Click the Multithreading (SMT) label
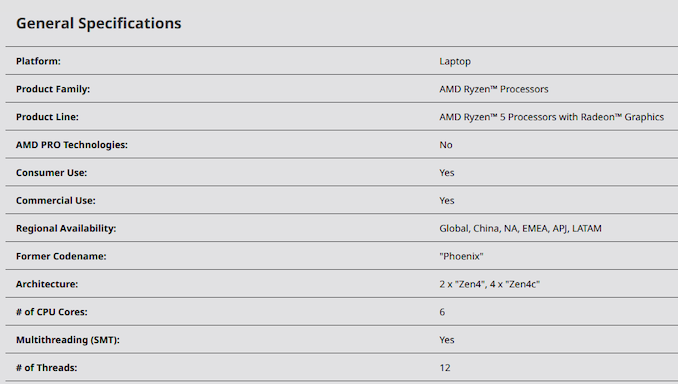 pyautogui.click(x=68, y=340)
